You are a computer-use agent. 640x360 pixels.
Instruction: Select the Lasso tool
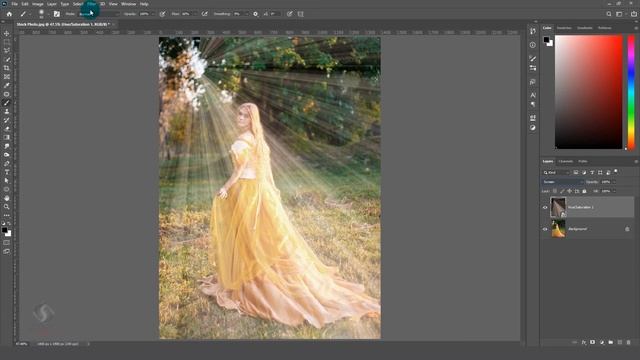point(7,51)
